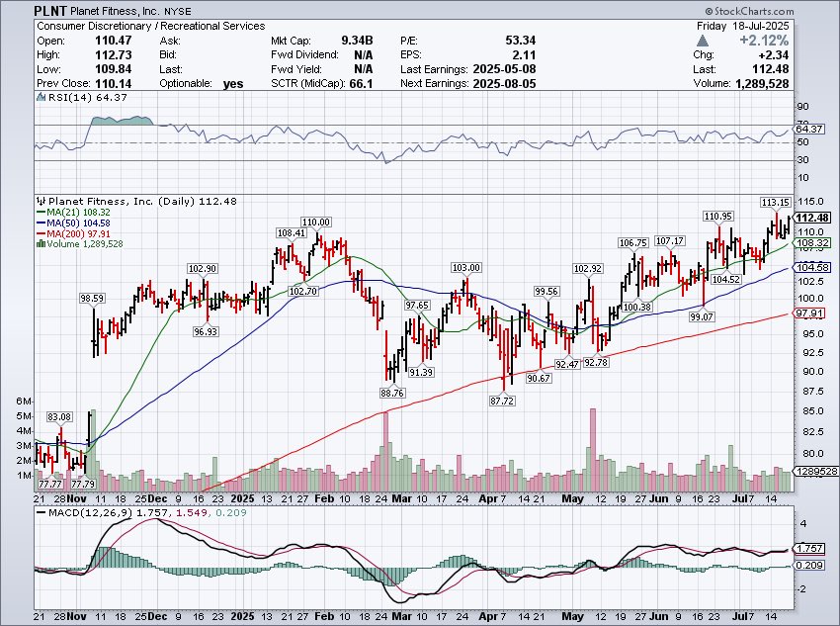840x626 pixels.
Task: Click the blue MA(50) legend line
Action: click(41, 223)
